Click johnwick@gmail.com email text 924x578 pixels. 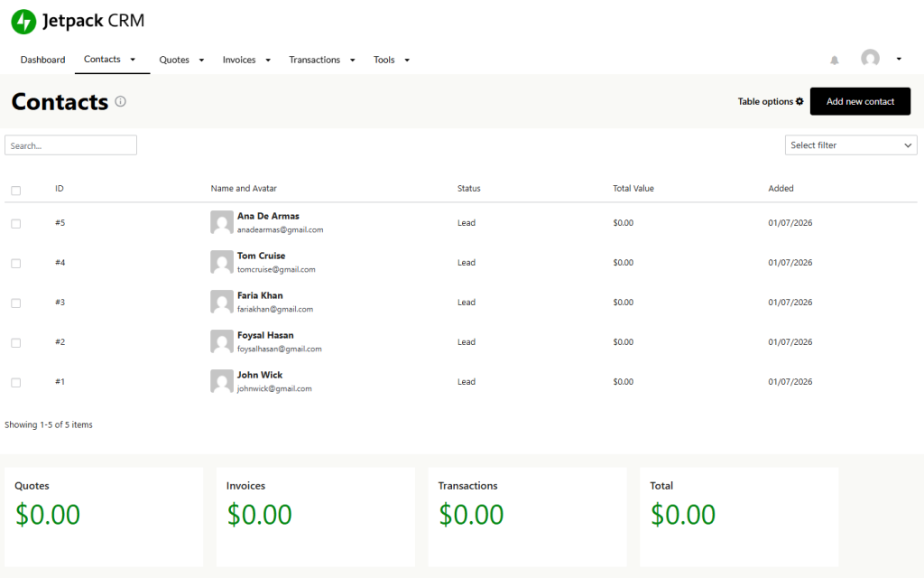coord(274,388)
